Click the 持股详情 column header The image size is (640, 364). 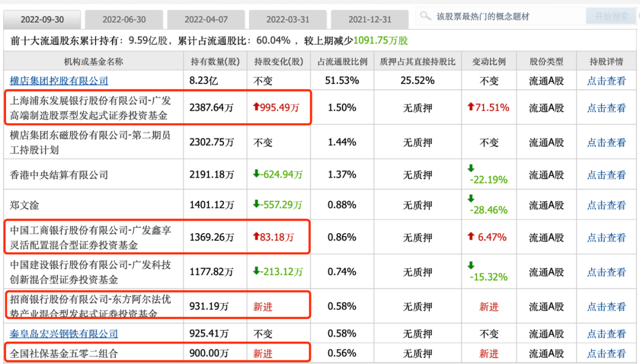(x=606, y=62)
